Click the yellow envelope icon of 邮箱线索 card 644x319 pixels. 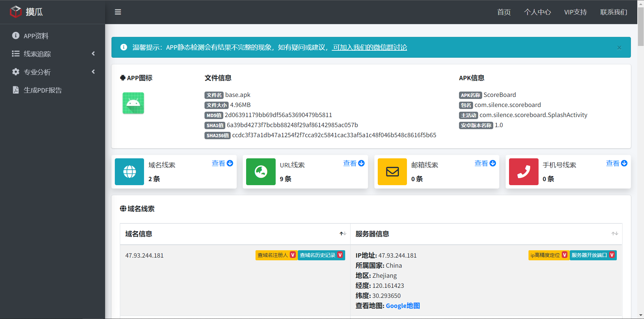392,172
